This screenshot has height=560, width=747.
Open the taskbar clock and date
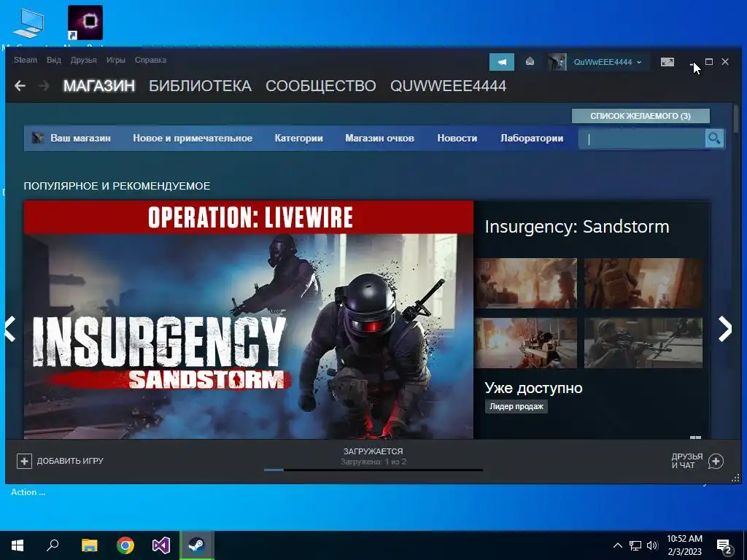[684, 545]
